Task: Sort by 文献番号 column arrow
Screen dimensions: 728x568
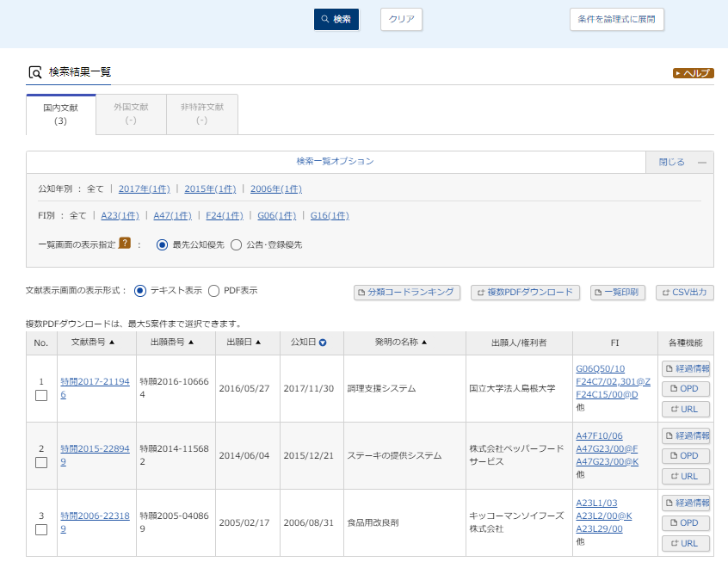Action: (x=112, y=343)
